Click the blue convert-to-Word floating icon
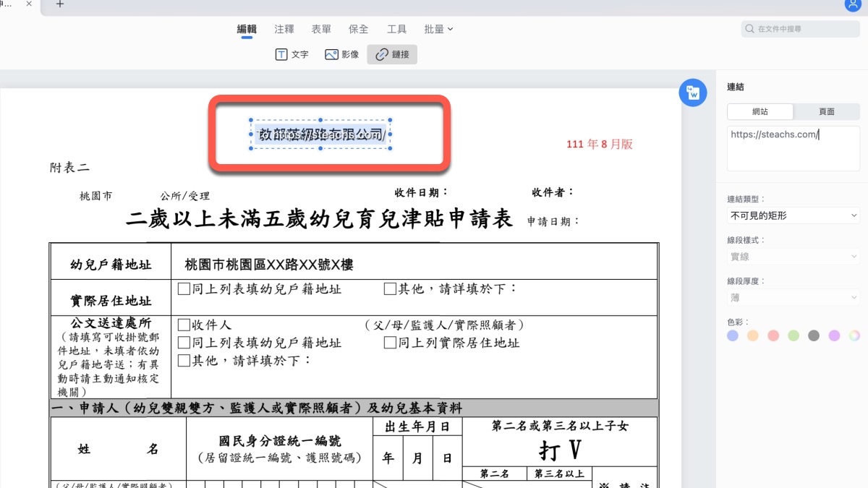Image resolution: width=868 pixels, height=488 pixels. (693, 93)
